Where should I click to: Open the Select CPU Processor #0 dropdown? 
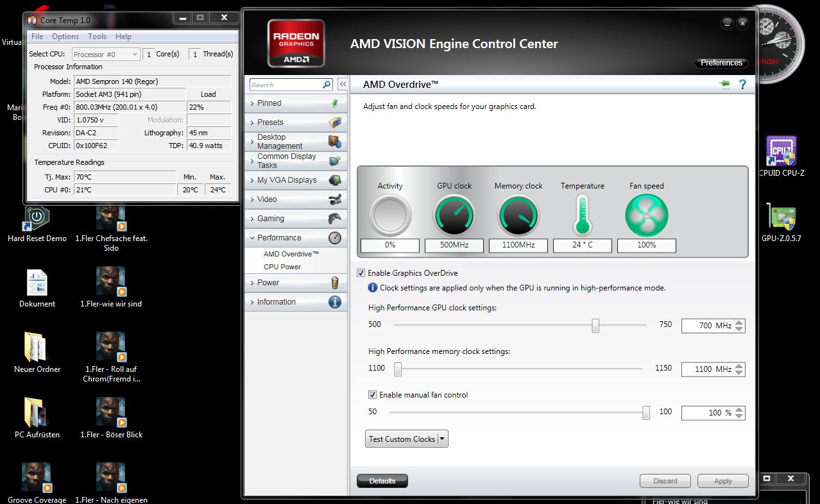pos(106,55)
